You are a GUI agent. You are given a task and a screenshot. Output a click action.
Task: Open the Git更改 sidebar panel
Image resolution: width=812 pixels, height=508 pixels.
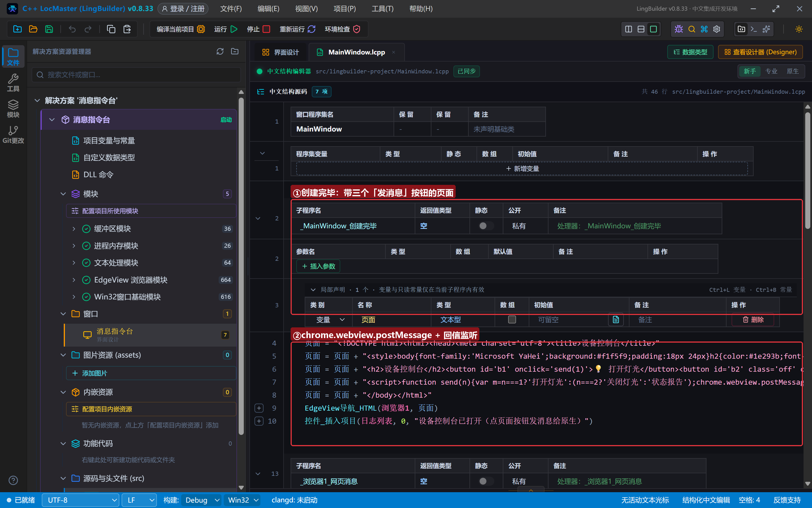13,134
